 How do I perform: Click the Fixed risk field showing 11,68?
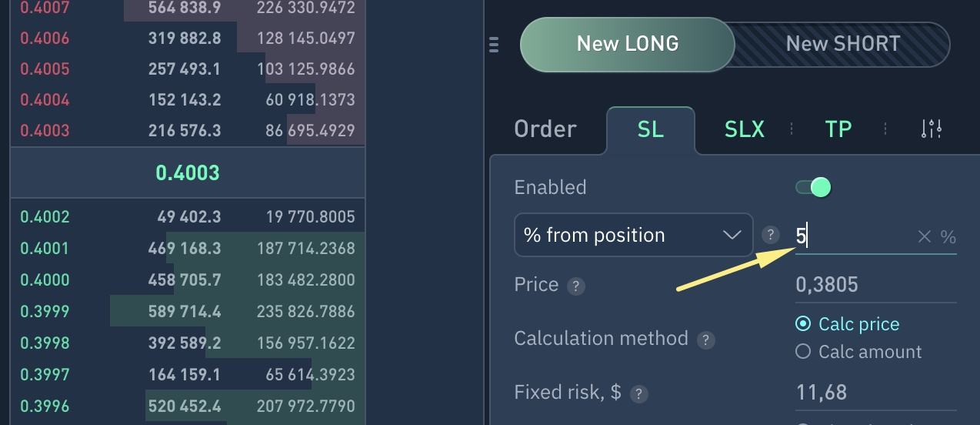(874, 393)
